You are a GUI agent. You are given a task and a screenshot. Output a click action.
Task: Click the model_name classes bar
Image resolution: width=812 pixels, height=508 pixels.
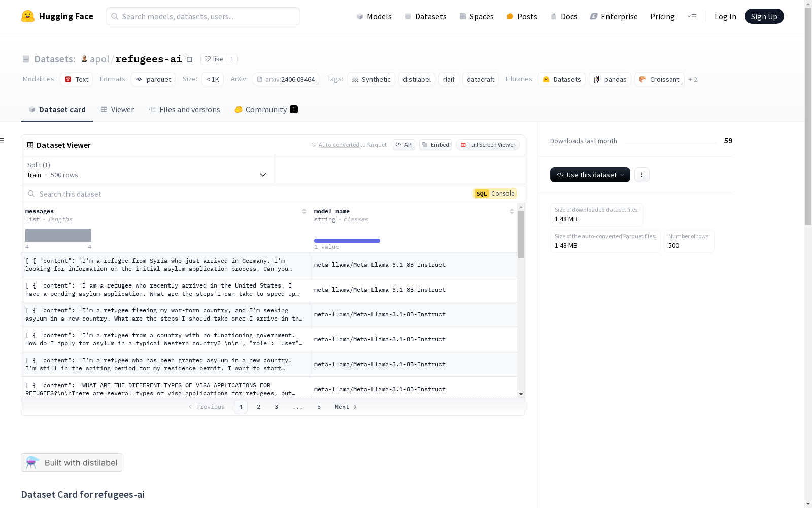[347, 241]
